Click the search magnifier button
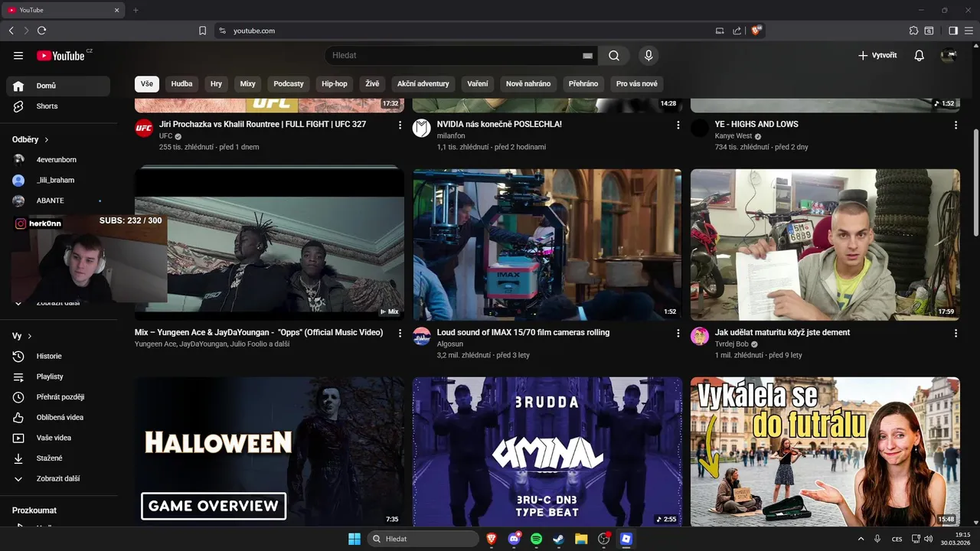The width and height of the screenshot is (980, 551). [614, 55]
